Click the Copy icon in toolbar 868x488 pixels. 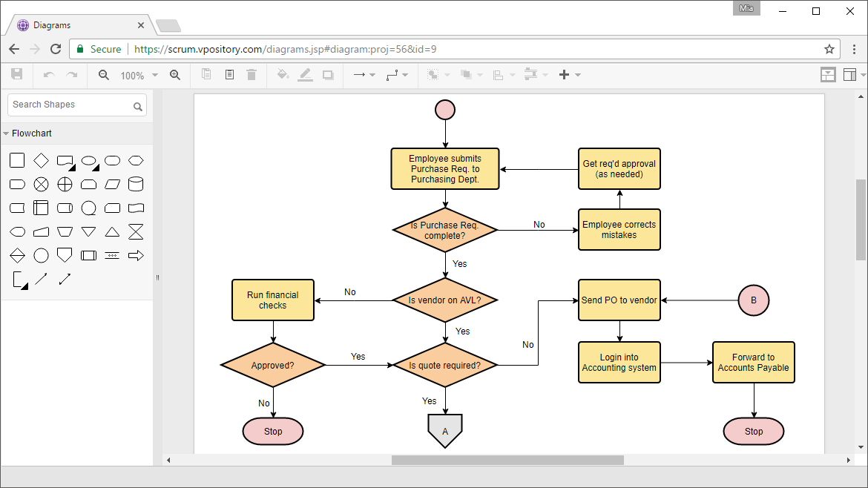pos(206,74)
